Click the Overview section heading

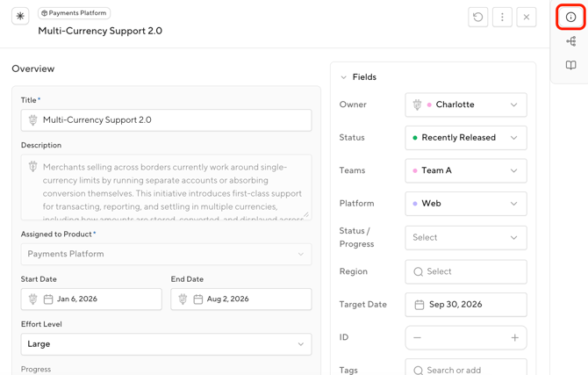[x=33, y=69]
